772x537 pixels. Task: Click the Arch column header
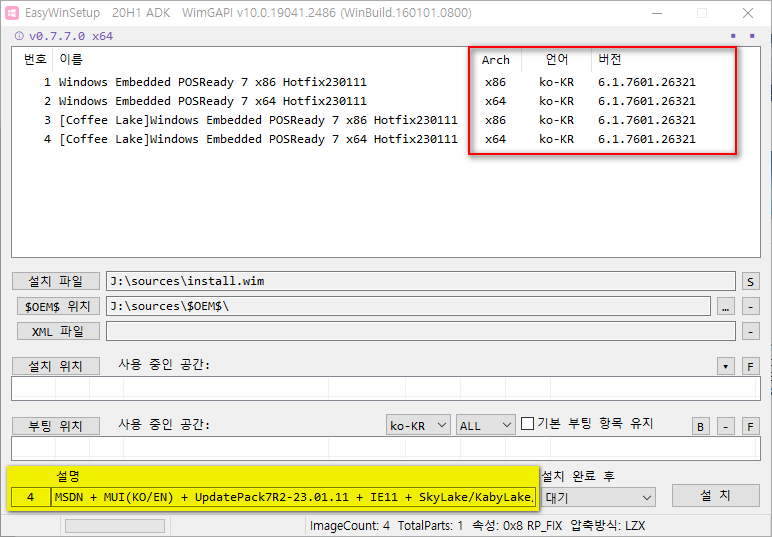point(495,60)
